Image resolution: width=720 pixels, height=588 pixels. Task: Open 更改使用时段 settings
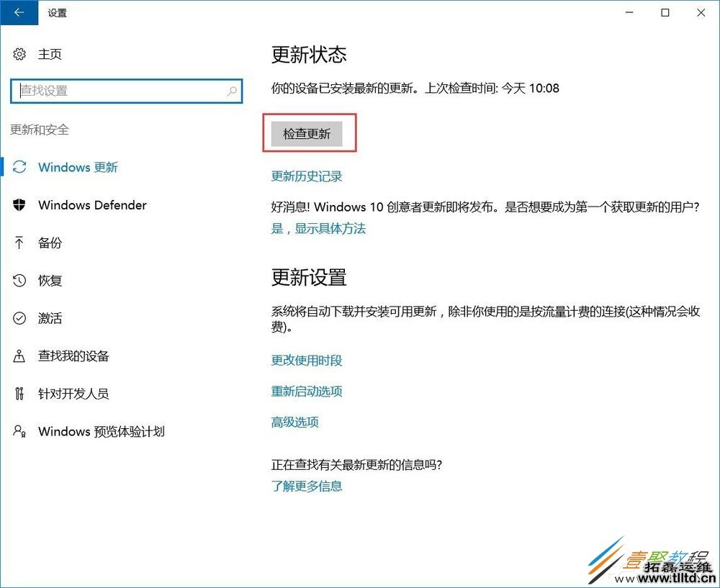click(307, 361)
